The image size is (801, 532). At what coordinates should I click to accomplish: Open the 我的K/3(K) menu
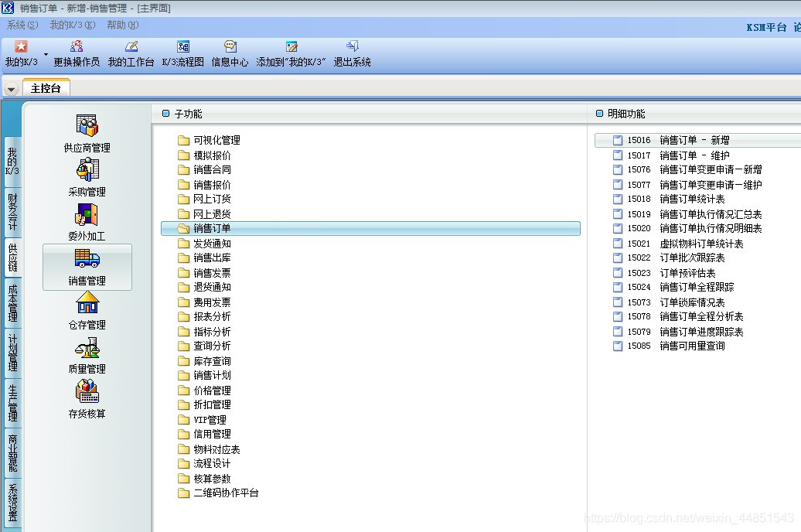pos(73,25)
